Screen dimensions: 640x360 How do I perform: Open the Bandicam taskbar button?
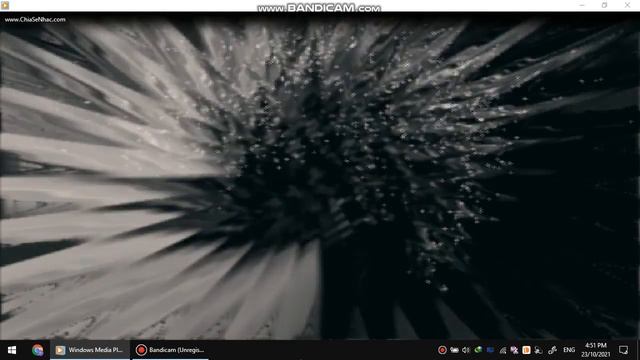pos(170,350)
